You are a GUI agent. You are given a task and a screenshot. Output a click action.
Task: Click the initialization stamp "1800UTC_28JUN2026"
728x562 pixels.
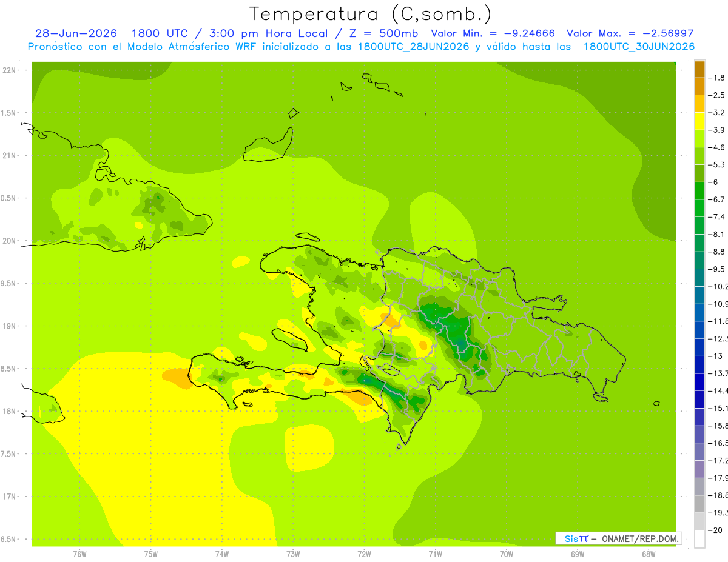tap(414, 46)
